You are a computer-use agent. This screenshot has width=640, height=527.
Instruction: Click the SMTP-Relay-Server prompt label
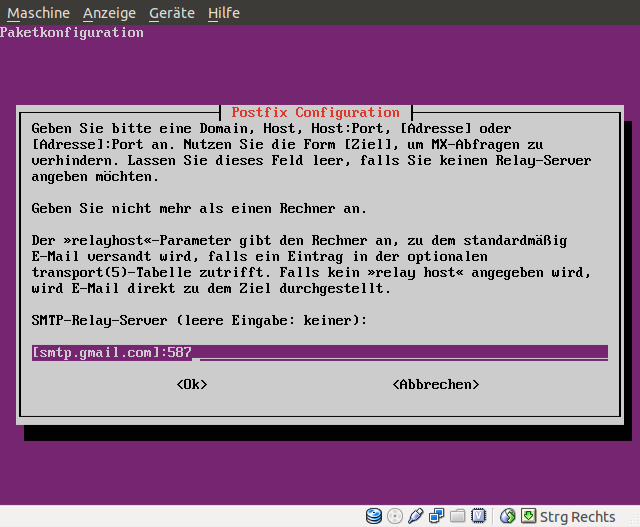pyautogui.click(x=199, y=320)
